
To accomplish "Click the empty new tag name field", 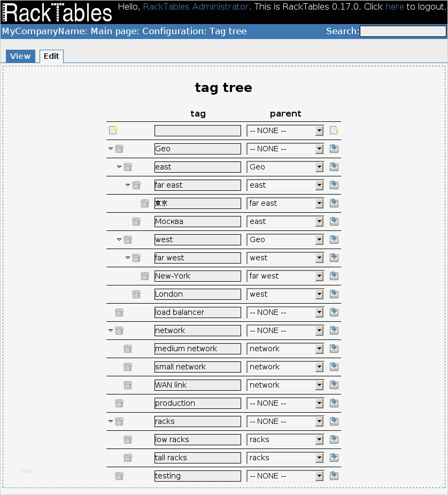I will coord(198,130).
